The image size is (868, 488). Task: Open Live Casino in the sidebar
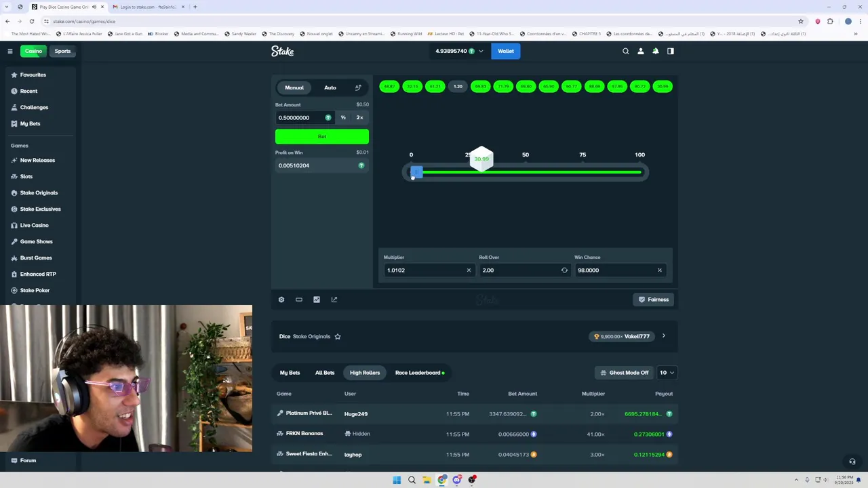coord(34,225)
